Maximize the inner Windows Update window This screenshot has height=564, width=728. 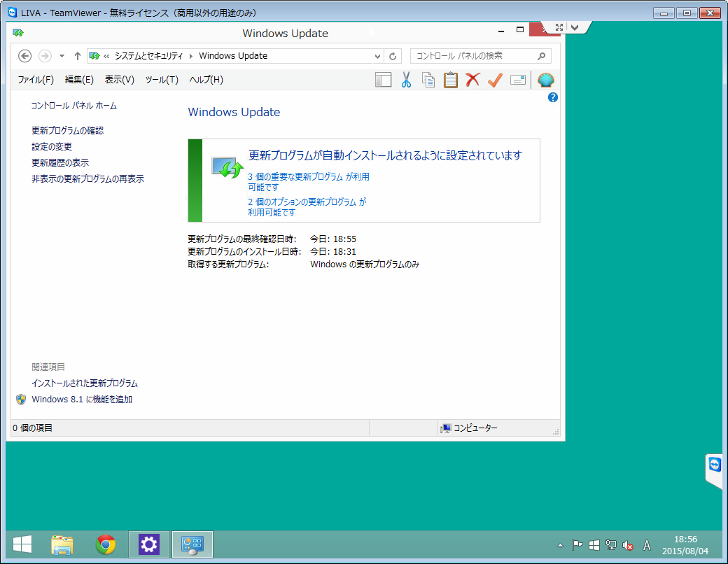coord(520,29)
